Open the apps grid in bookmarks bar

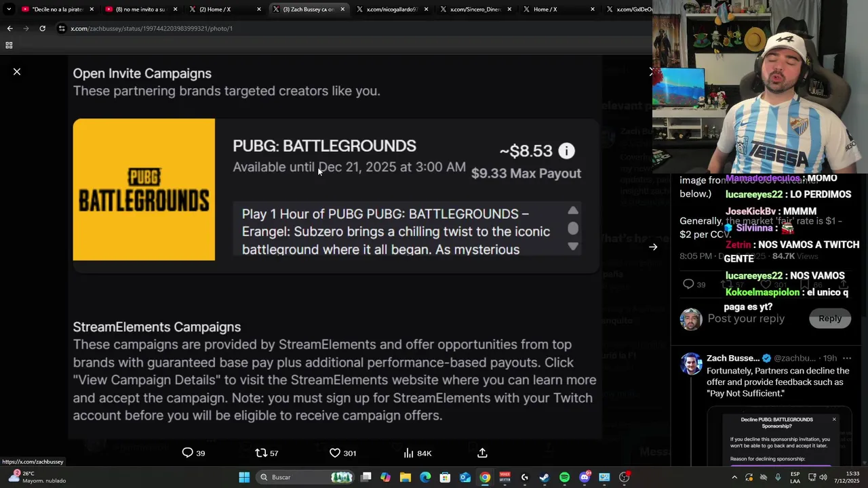[x=9, y=45]
